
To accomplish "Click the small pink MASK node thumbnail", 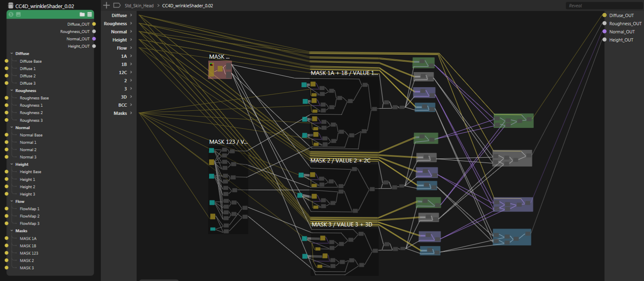I will click(x=220, y=70).
